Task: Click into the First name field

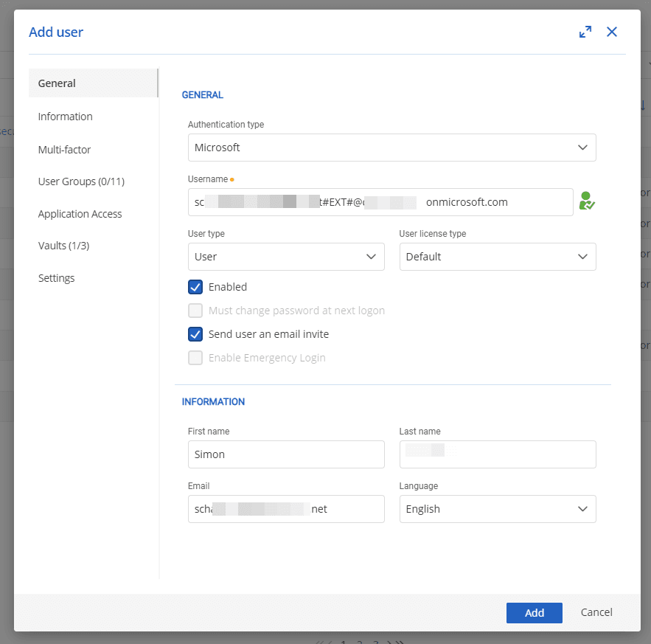Action: click(x=286, y=454)
